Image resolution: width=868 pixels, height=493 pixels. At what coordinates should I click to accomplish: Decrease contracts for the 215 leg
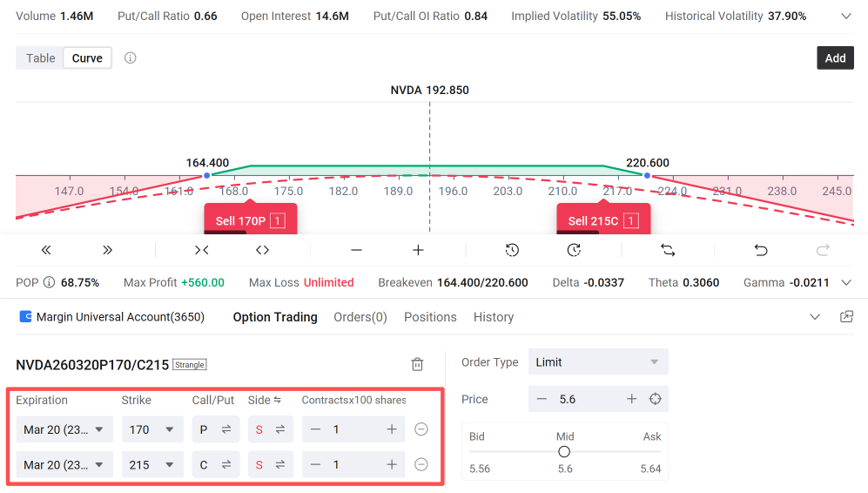315,464
